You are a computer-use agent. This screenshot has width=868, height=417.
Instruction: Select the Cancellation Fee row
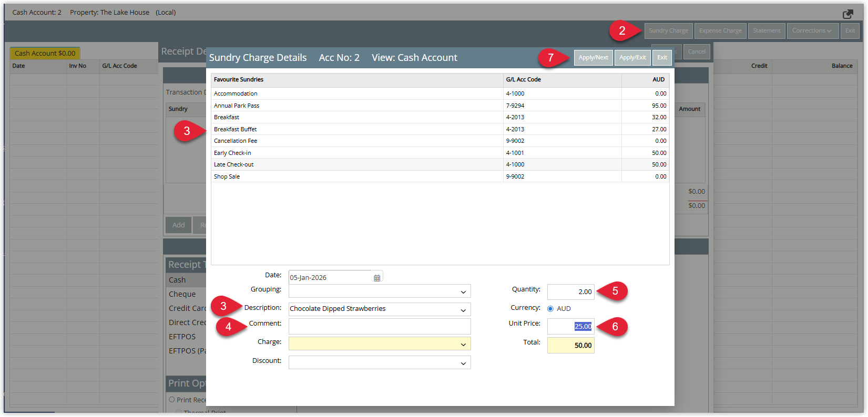(440, 141)
